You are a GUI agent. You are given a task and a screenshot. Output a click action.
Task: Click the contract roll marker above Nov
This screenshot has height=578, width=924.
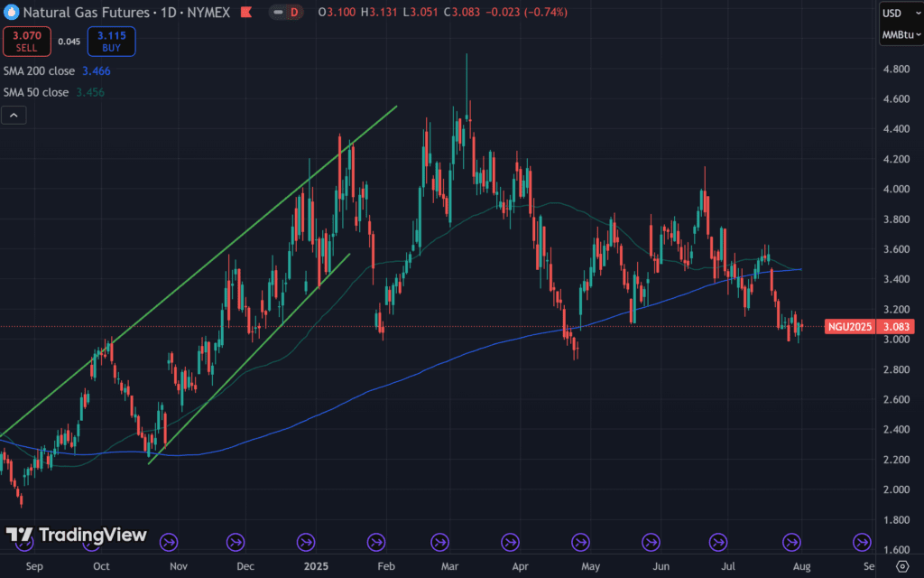pyautogui.click(x=168, y=542)
